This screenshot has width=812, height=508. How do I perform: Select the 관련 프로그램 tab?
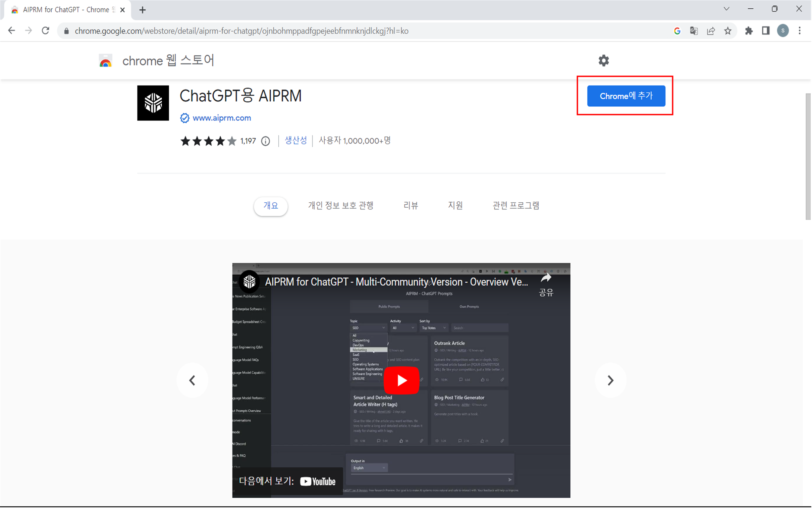pyautogui.click(x=516, y=206)
